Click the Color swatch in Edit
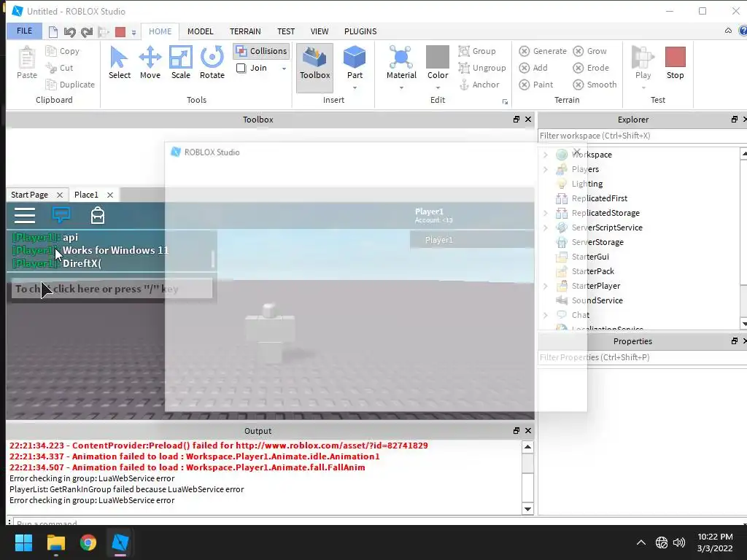Screen dimensions: 747x560 tap(438, 57)
